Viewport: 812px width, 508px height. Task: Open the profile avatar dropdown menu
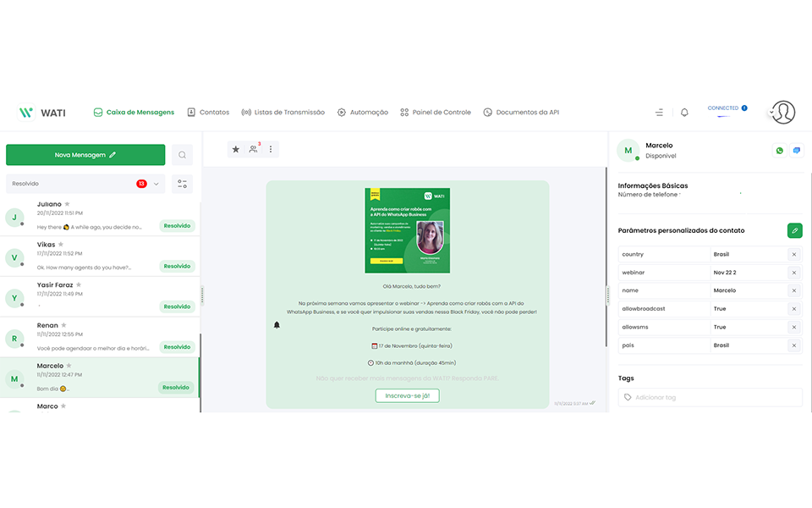coord(782,111)
